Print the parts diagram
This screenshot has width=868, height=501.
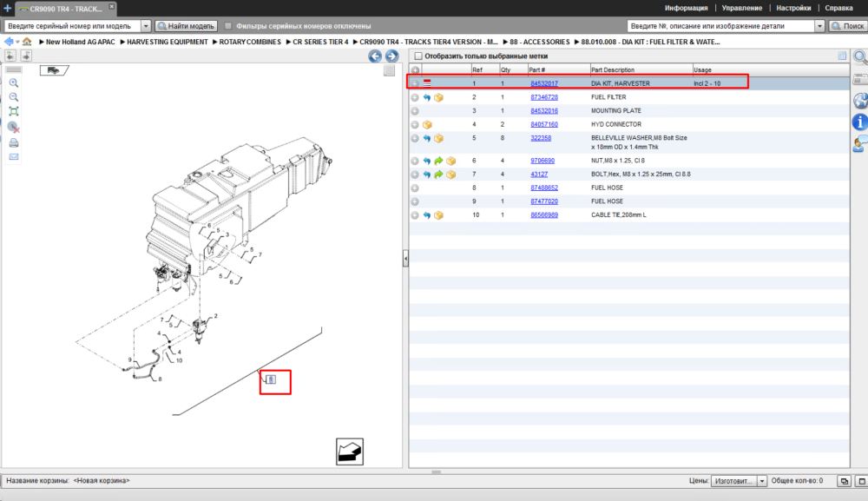tap(14, 142)
